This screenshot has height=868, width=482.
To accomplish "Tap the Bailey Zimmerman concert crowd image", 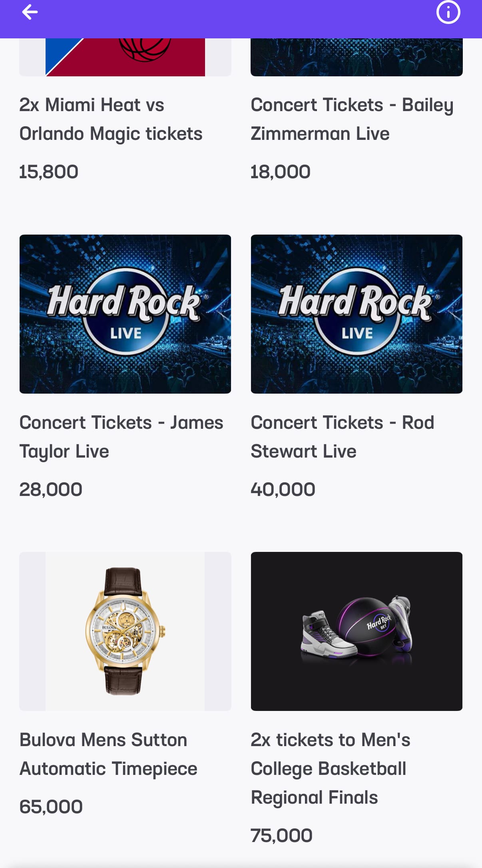I will (357, 57).
